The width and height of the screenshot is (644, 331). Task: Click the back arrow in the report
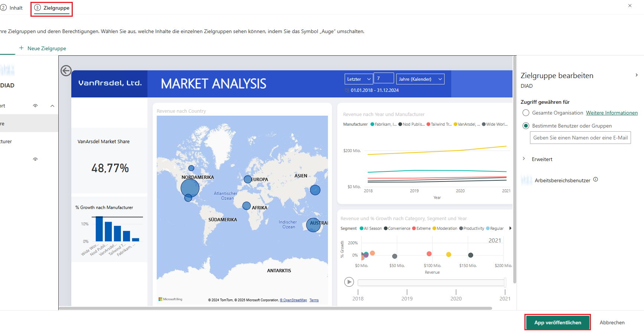coord(66,71)
